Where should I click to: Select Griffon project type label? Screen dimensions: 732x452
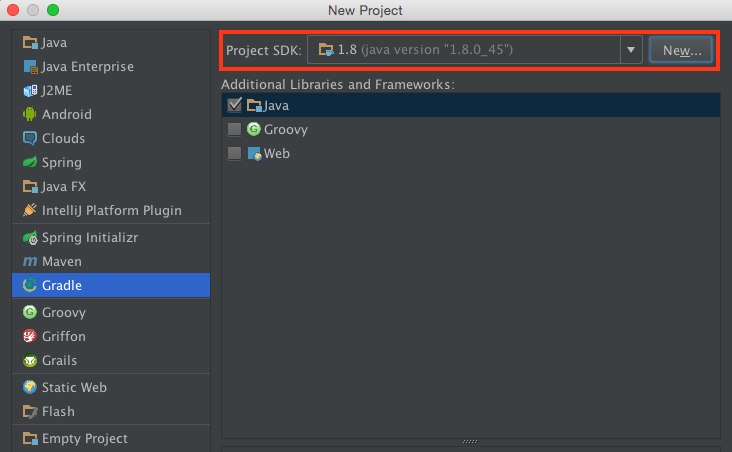coord(64,336)
